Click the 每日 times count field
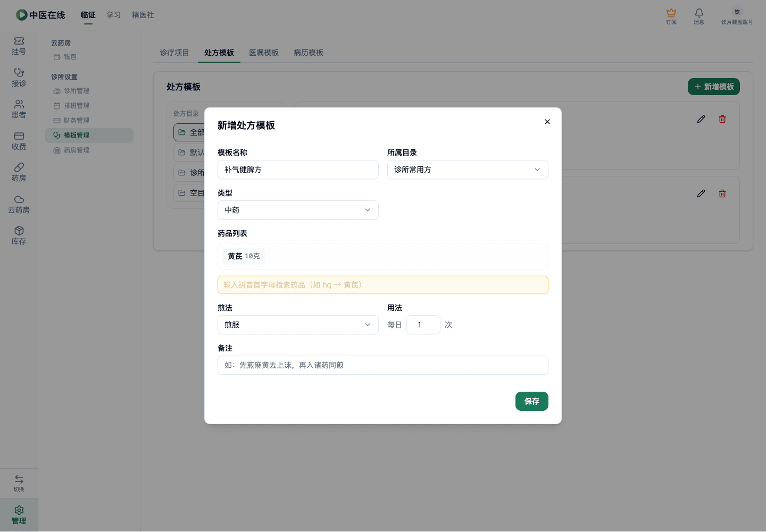 [x=423, y=325]
